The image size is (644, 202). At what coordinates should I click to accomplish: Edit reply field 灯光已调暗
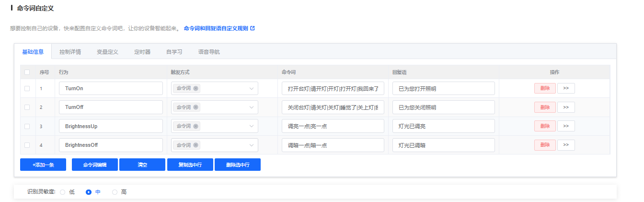pos(444,145)
